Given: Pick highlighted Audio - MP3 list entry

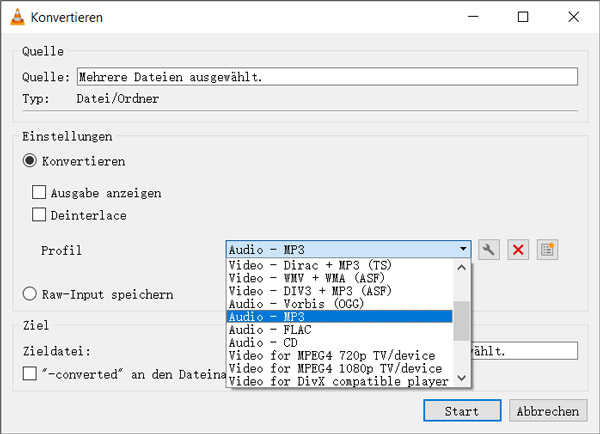Looking at the screenshot, I should tap(340, 317).
